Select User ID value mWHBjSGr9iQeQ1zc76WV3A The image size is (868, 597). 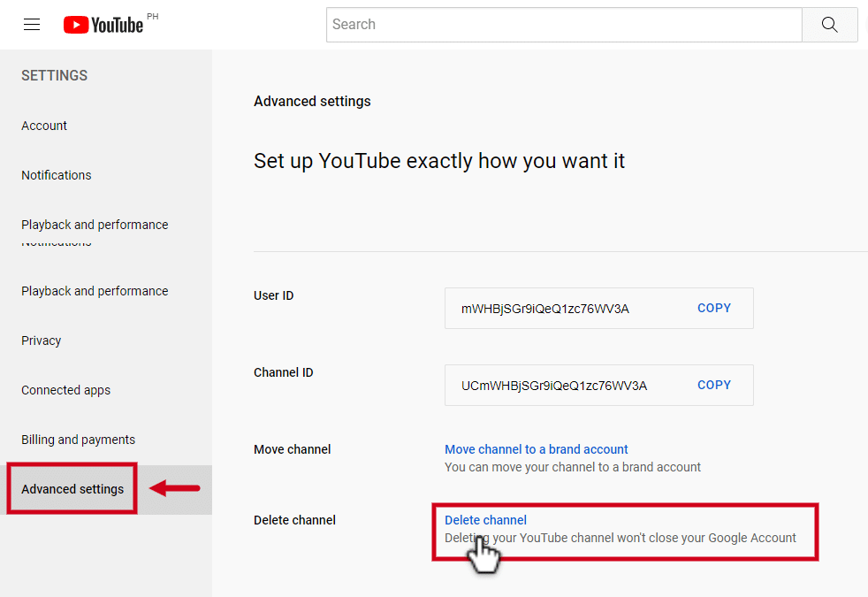[545, 309]
